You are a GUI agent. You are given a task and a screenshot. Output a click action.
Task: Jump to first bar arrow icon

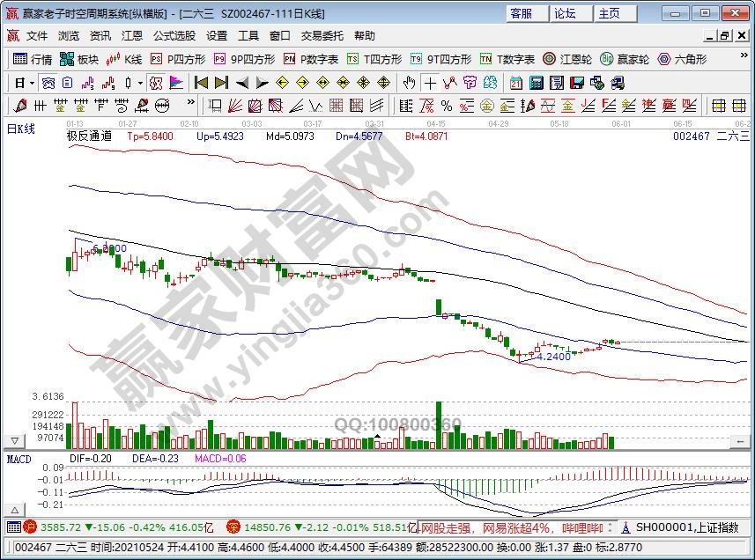[x=201, y=83]
